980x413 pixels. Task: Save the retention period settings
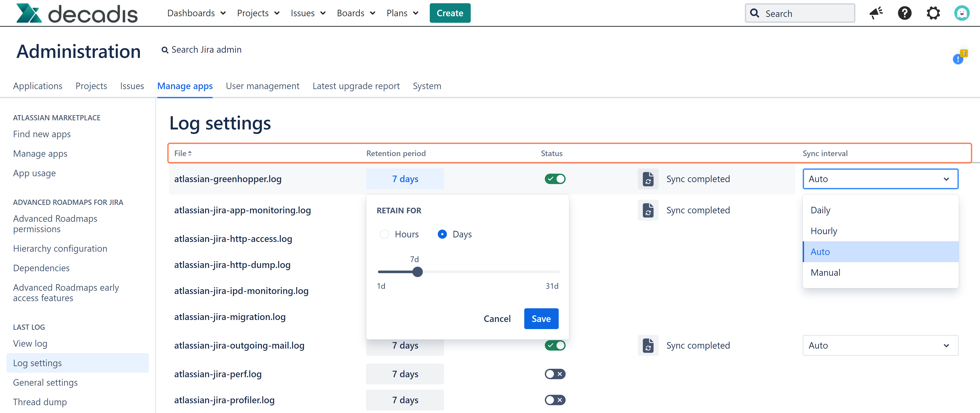coord(541,319)
